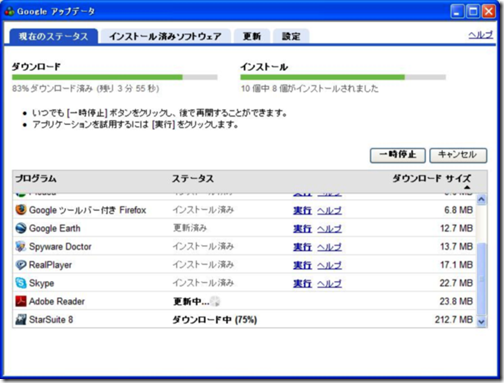504x383 pixels.
Task: Click ヘルプ for Google Toolbar Firefox
Action: tap(329, 210)
